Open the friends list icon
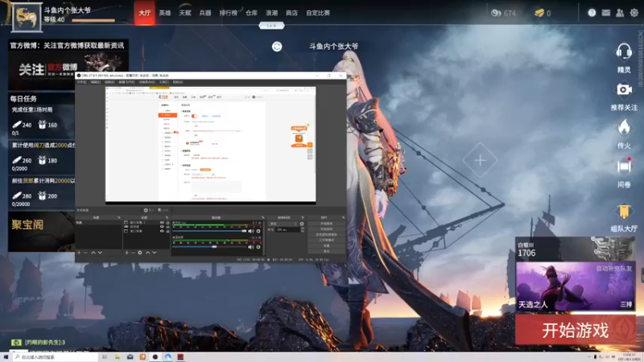 [620, 13]
